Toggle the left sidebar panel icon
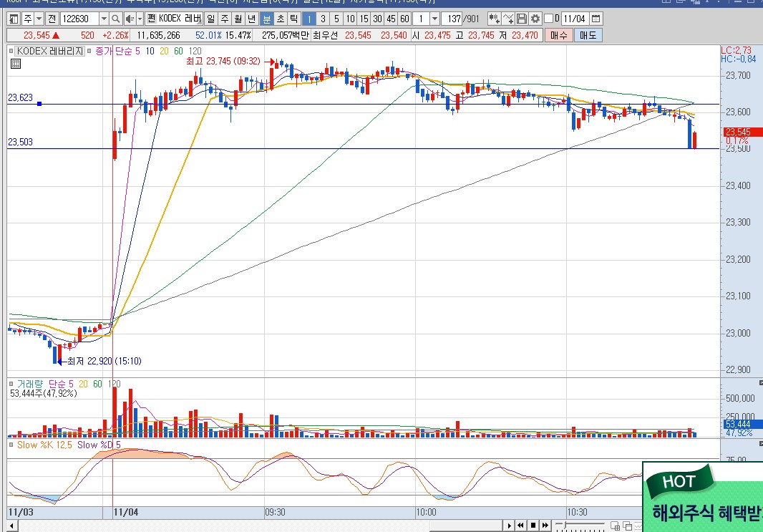The height and width of the screenshot is (532, 763). click(x=14, y=19)
